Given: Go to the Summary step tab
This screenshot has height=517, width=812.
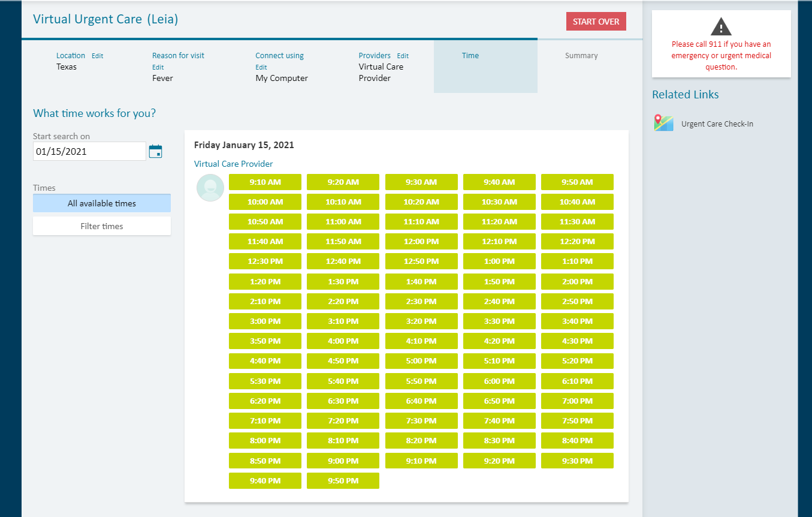Looking at the screenshot, I should [581, 56].
